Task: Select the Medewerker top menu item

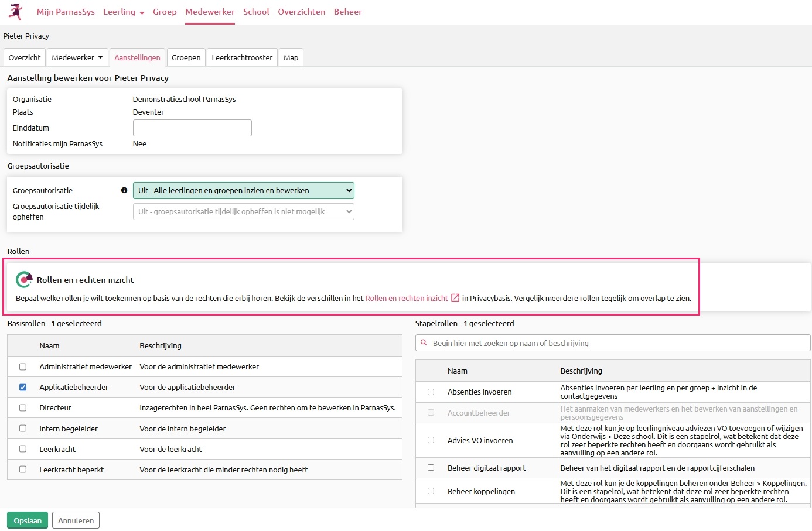Action: pyautogui.click(x=210, y=12)
